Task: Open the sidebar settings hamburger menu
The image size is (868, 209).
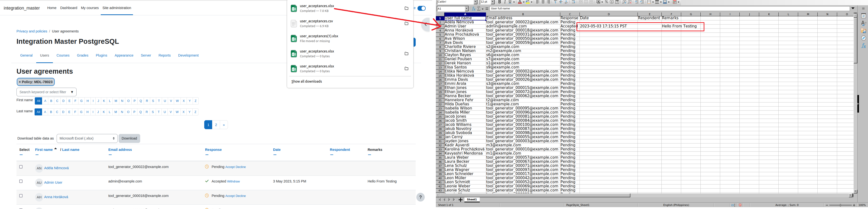Action: (863, 9)
